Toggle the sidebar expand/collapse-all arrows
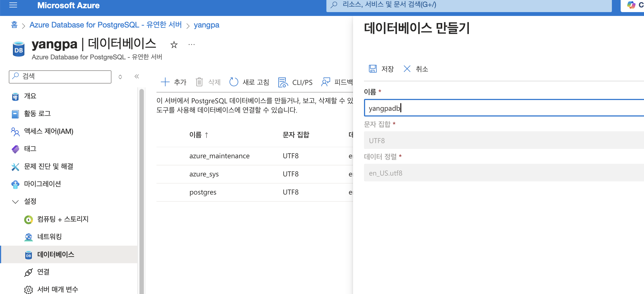This screenshot has height=294, width=644. pos(120,77)
